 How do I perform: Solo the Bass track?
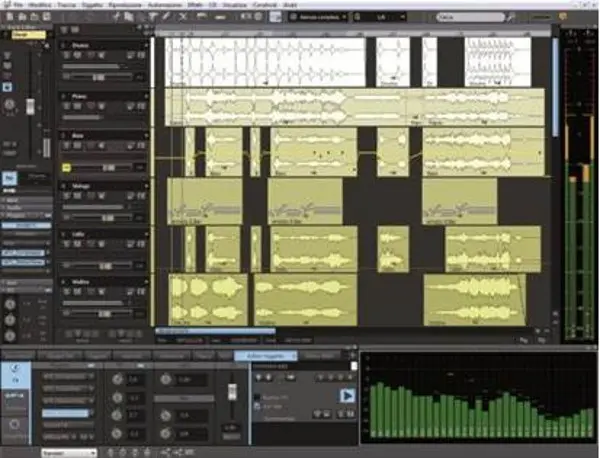[67, 145]
